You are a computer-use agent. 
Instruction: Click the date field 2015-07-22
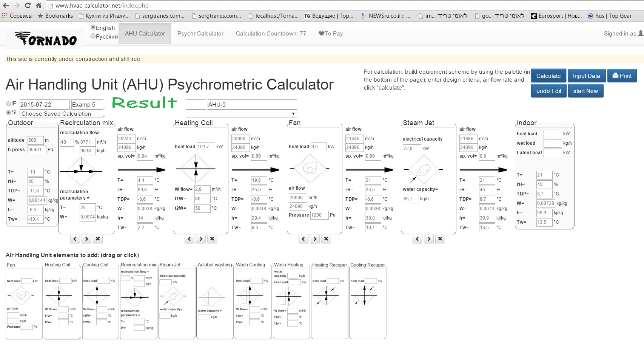point(45,104)
